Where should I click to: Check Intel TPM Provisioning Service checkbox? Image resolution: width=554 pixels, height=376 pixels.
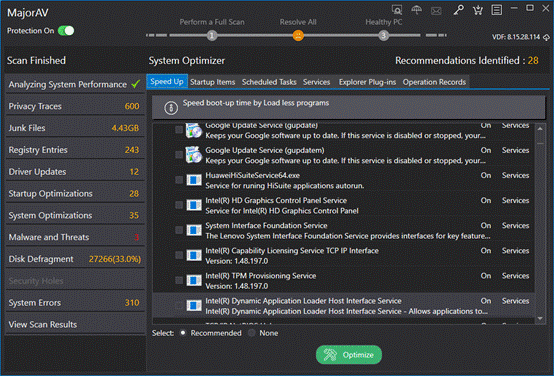point(179,280)
